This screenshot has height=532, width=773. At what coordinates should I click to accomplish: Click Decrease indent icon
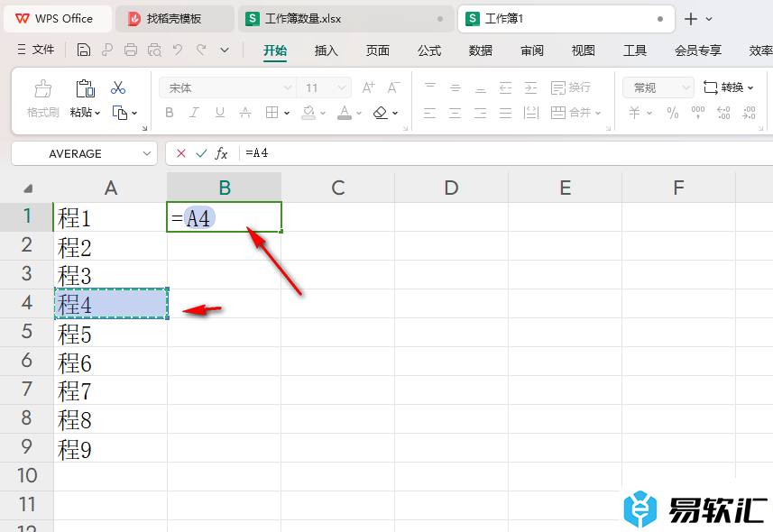(505, 87)
